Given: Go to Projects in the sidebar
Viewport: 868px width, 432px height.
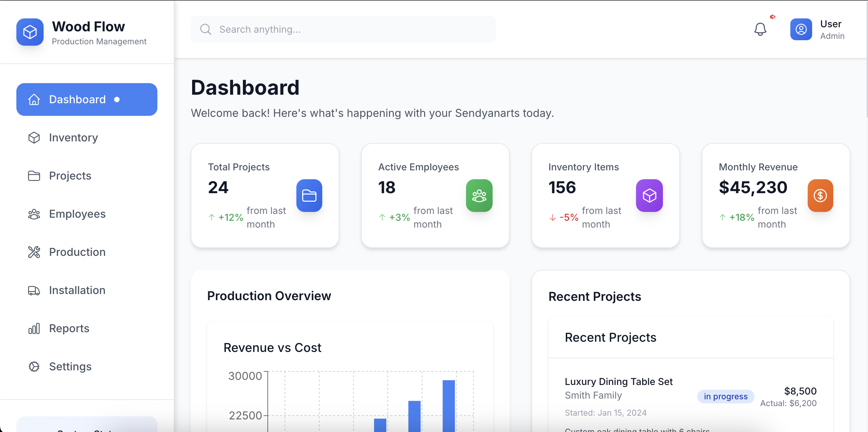Looking at the screenshot, I should [70, 176].
